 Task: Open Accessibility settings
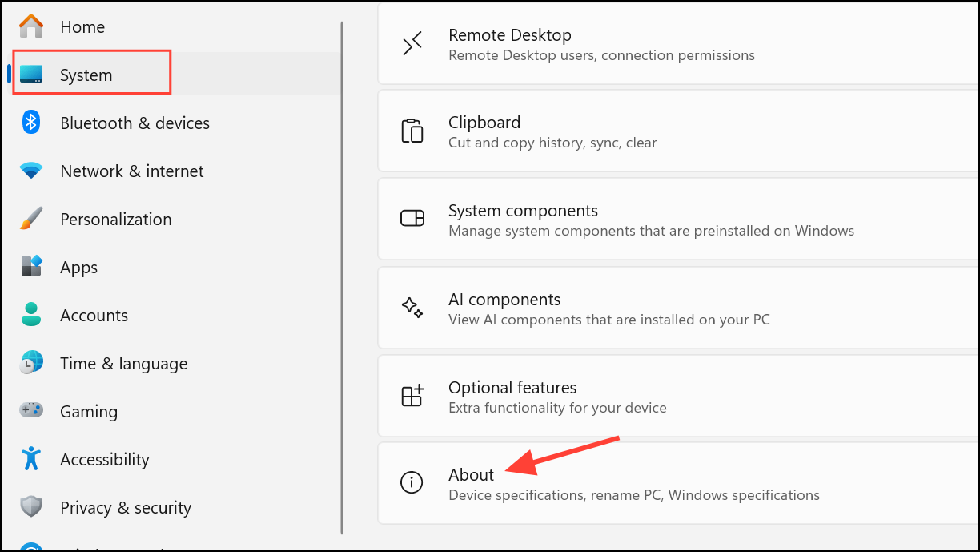pyautogui.click(x=105, y=459)
